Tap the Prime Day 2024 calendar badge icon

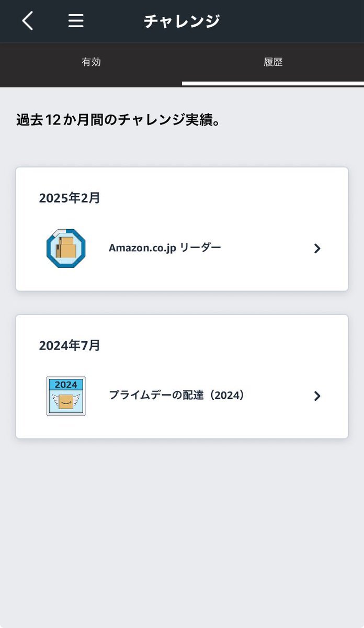point(66,396)
